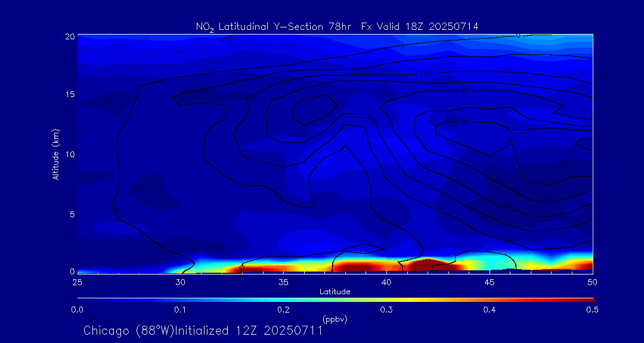Pick the color scale value "0.5"
The image size is (644, 343).
[x=592, y=310]
